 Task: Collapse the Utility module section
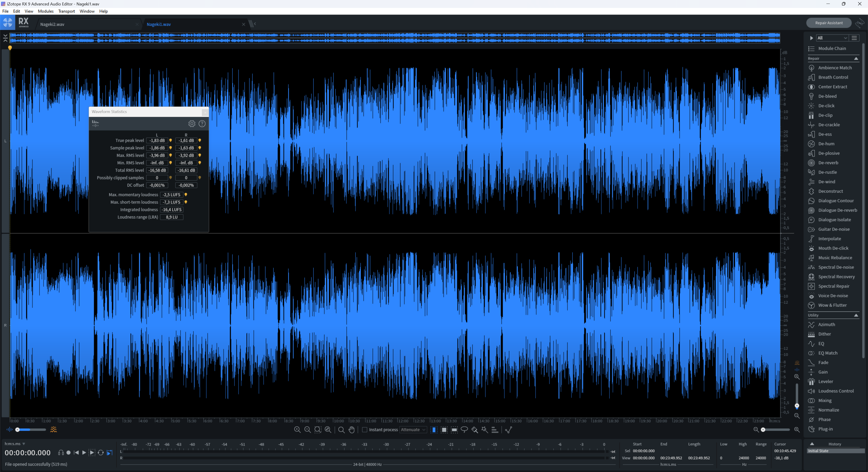[856, 315]
